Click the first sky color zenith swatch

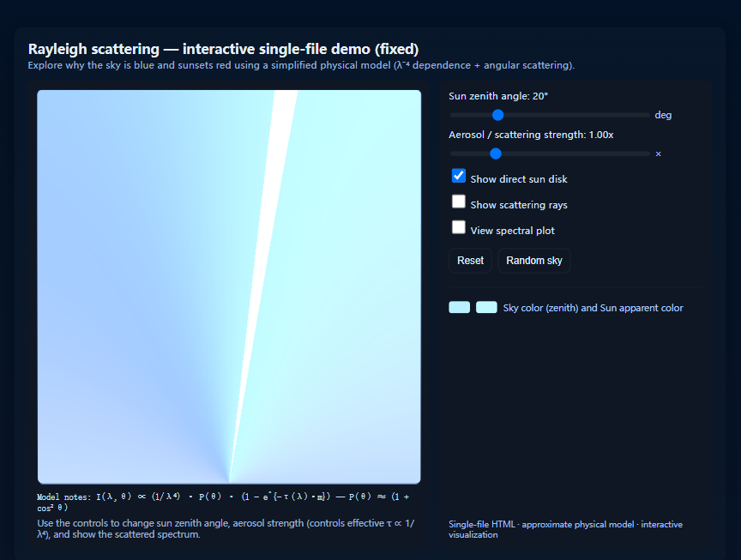point(459,308)
